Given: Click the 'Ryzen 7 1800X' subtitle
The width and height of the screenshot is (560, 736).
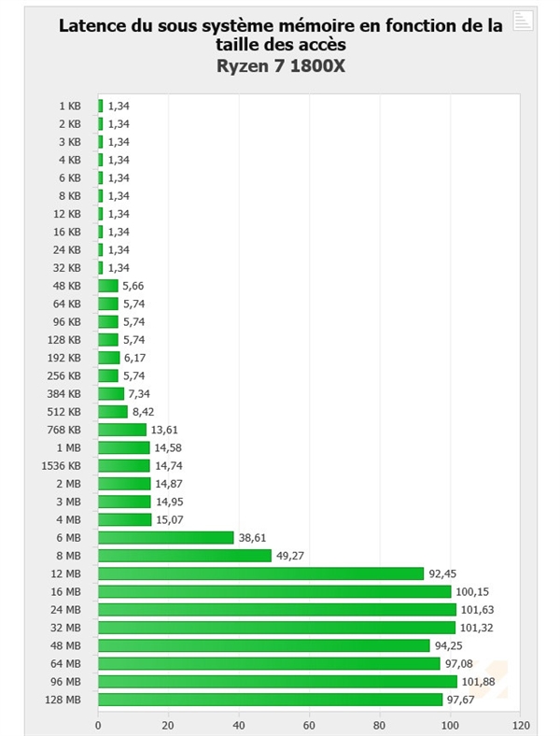Looking at the screenshot, I should 280,65.
